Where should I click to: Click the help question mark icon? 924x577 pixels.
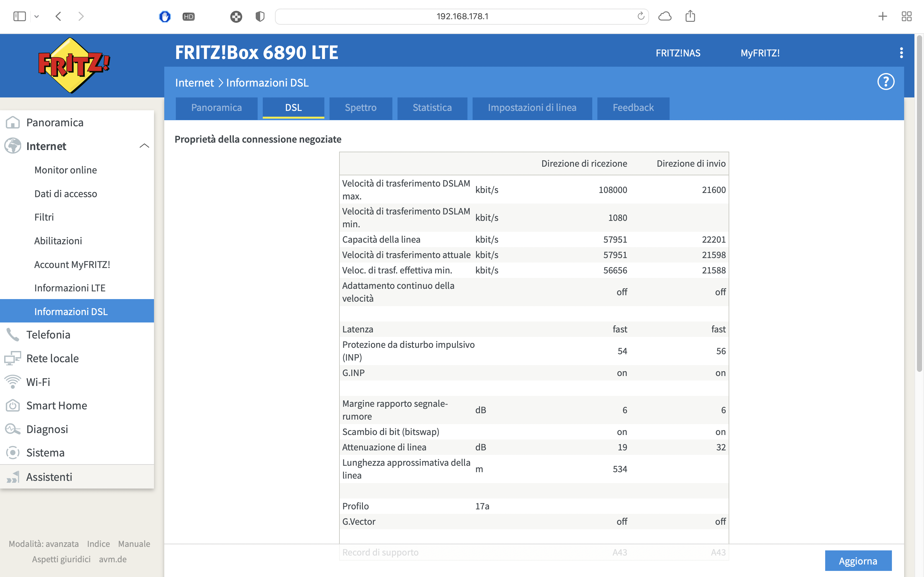[x=886, y=82]
